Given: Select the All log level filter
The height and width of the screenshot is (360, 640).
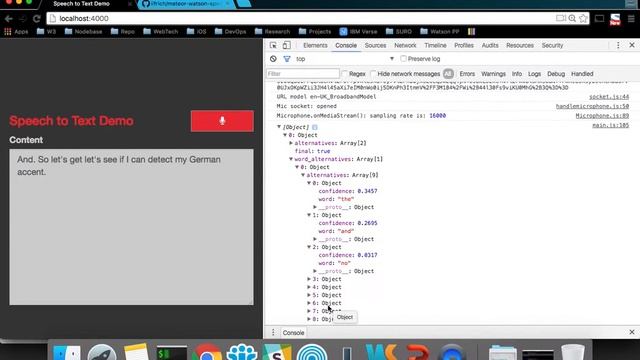Looking at the screenshot, I should pyautogui.click(x=448, y=74).
